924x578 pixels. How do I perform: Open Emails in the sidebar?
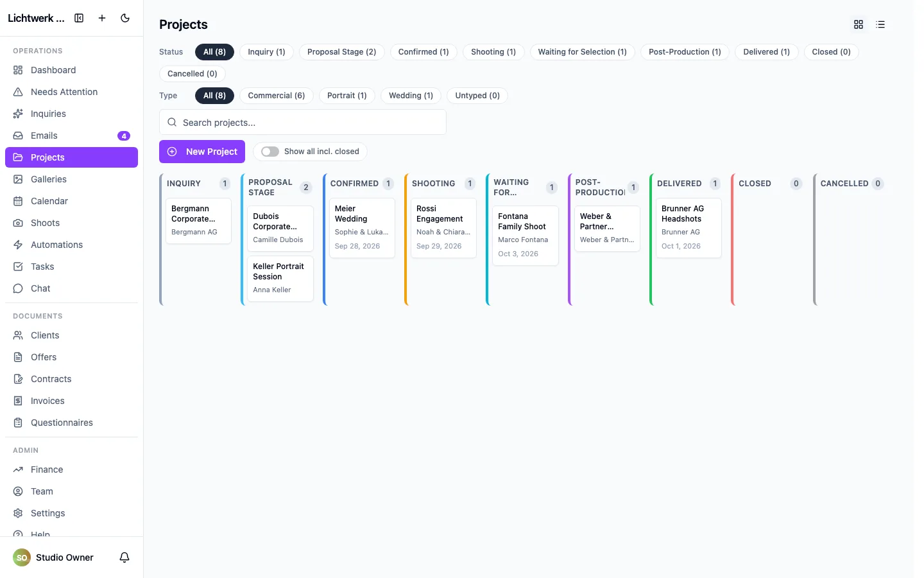pos(71,136)
